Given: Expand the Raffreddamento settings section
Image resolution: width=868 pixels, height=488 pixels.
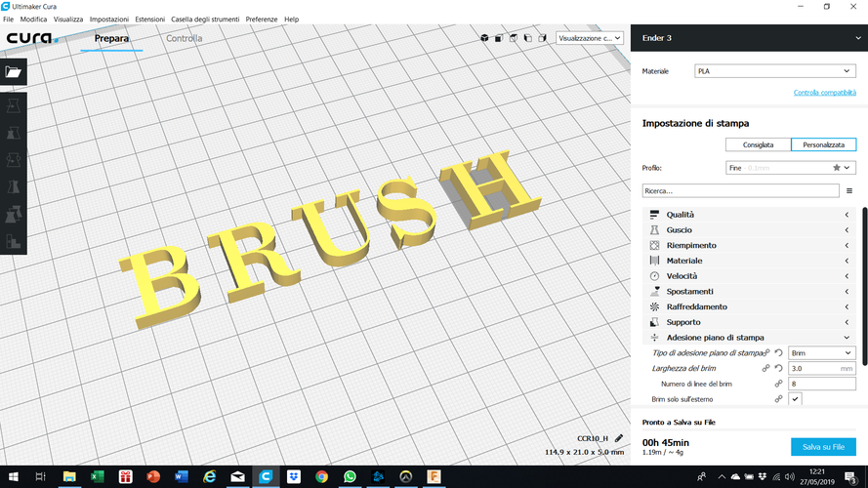Looking at the screenshot, I should tap(750, 306).
